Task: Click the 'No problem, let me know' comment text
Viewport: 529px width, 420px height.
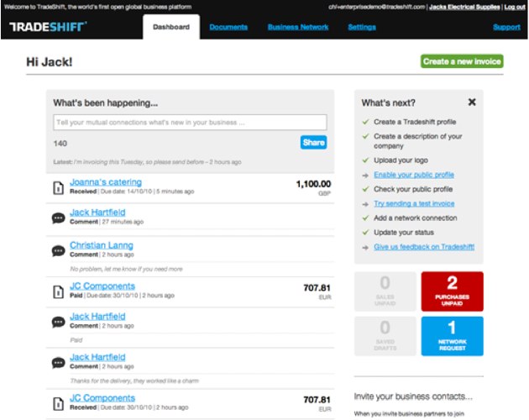Action: tap(126, 269)
